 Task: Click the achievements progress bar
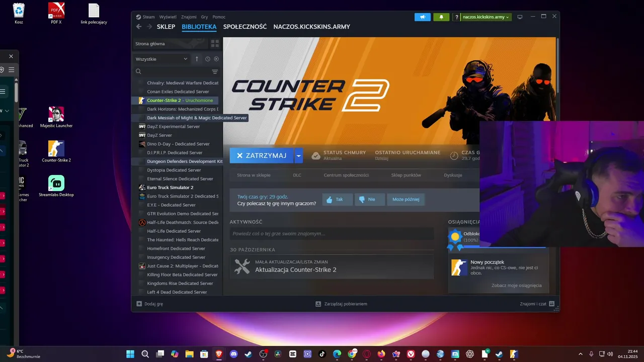click(x=504, y=247)
